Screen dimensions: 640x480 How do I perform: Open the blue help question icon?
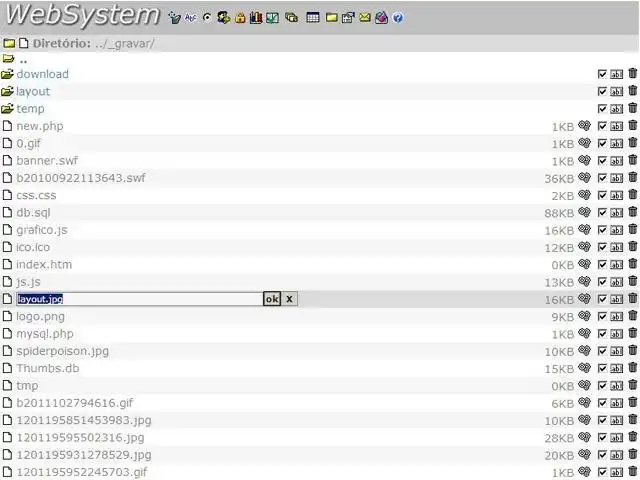coord(398,18)
